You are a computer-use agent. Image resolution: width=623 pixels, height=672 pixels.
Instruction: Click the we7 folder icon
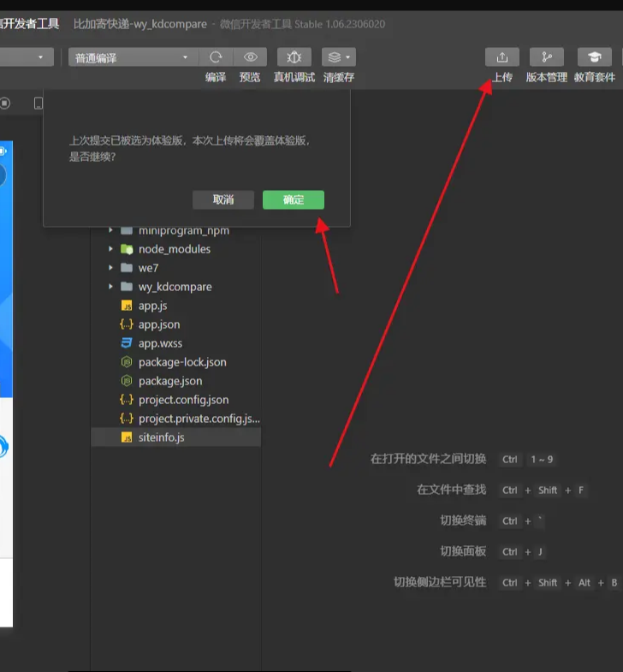[127, 268]
